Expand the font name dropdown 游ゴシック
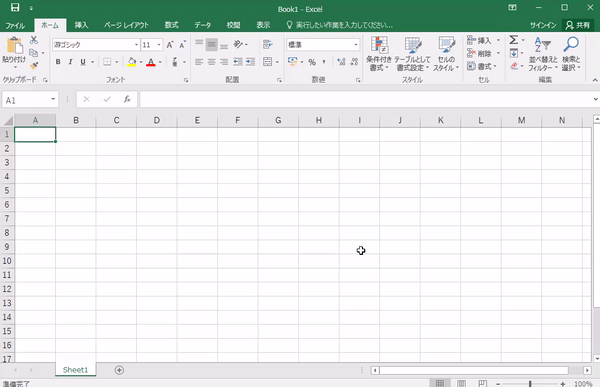This screenshot has height=387, width=600. coord(136,45)
